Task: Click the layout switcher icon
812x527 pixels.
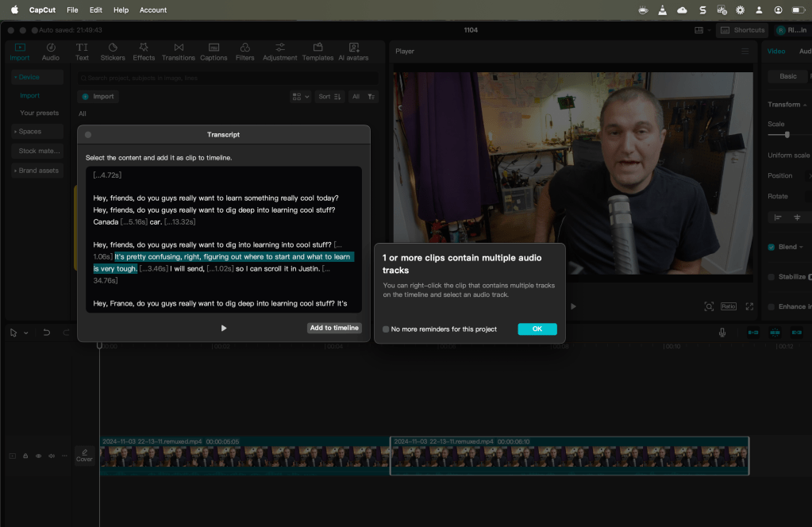Action: point(698,30)
